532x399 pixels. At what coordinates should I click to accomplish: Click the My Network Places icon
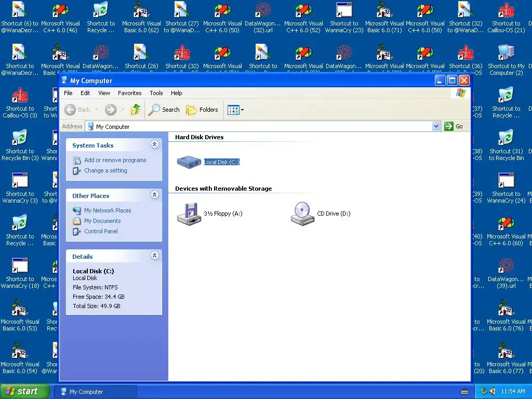click(77, 210)
